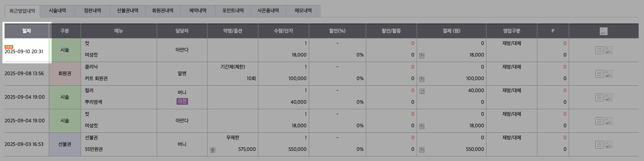This screenshot has width=644, height=161.
Task: Open the 메모내역 tab
Action: pos(303,11)
